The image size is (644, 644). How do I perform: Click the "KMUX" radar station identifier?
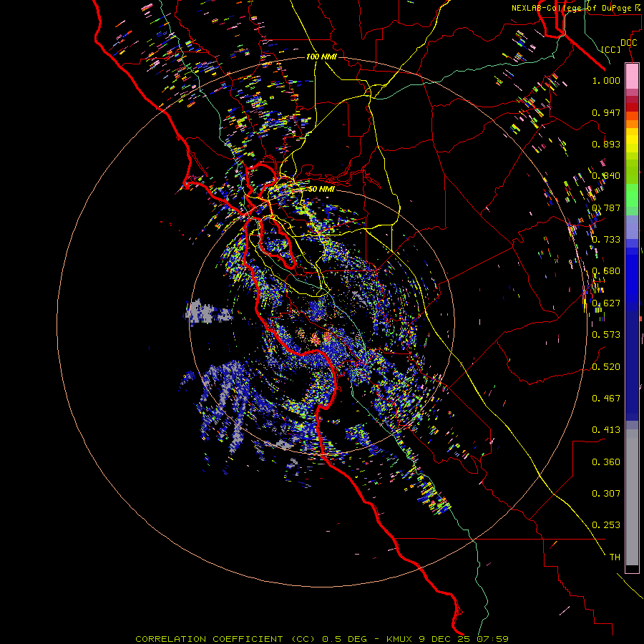click(x=399, y=639)
